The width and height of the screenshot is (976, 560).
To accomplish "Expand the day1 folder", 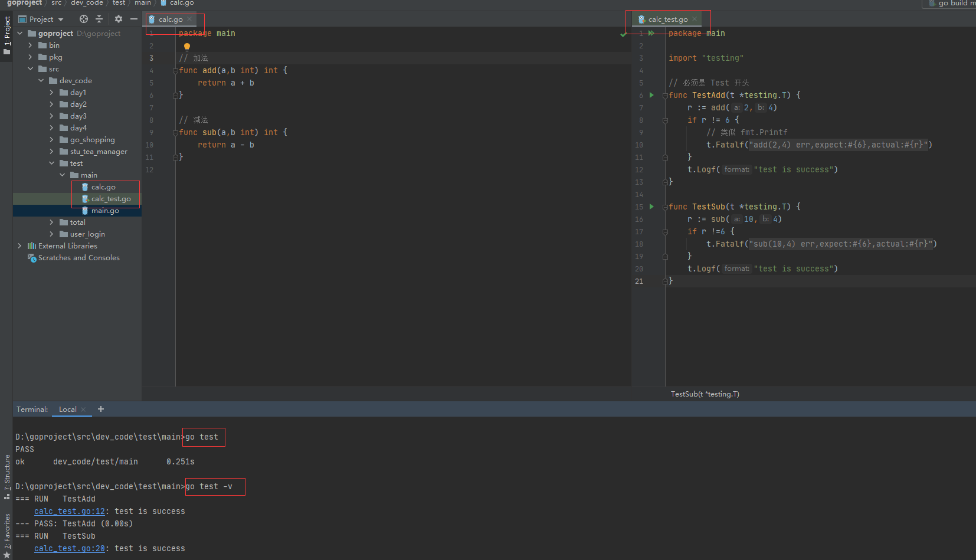I will 52,93.
